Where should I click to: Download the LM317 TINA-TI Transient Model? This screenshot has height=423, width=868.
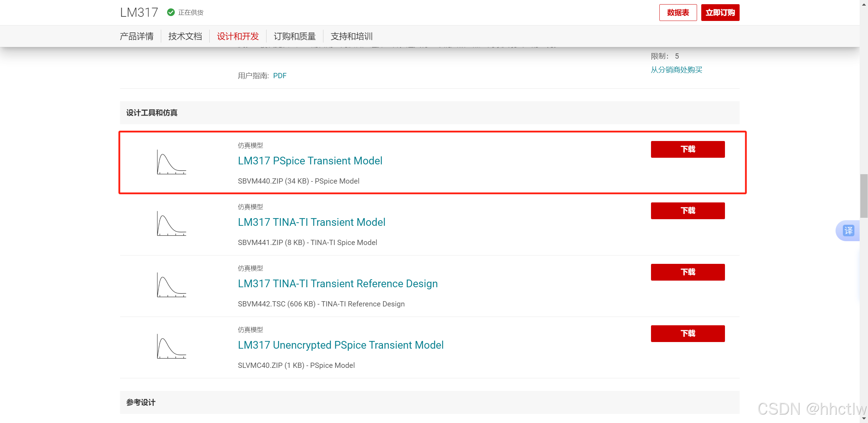tap(688, 211)
